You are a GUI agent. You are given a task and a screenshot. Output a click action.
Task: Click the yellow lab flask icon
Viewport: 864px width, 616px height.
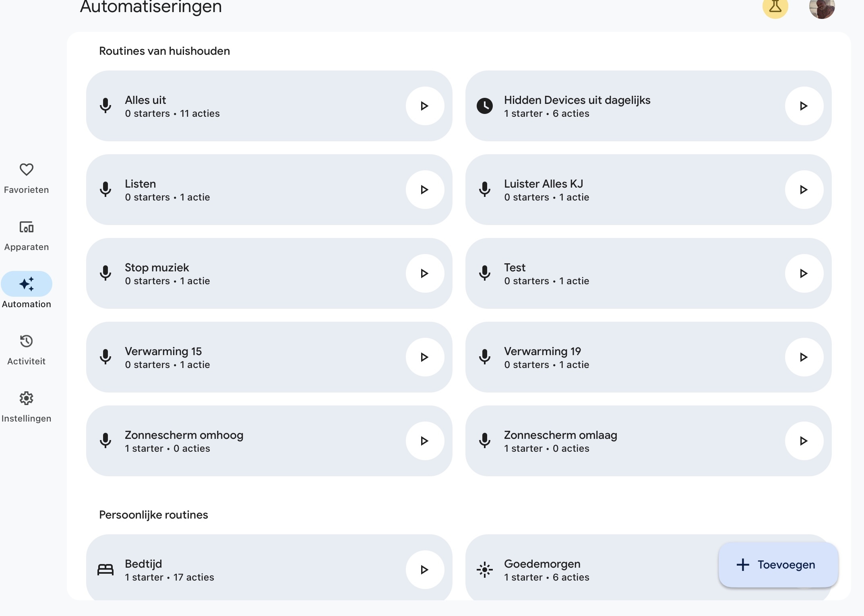[775, 6]
